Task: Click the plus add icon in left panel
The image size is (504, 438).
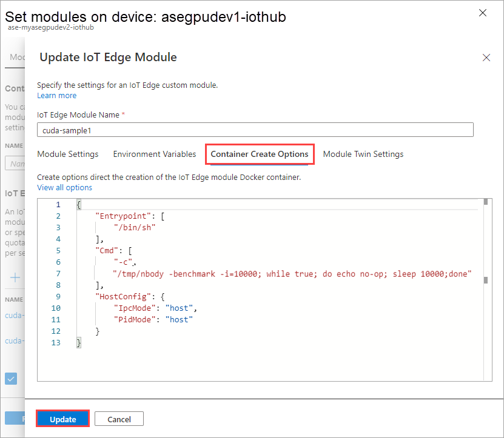Action: [x=15, y=277]
